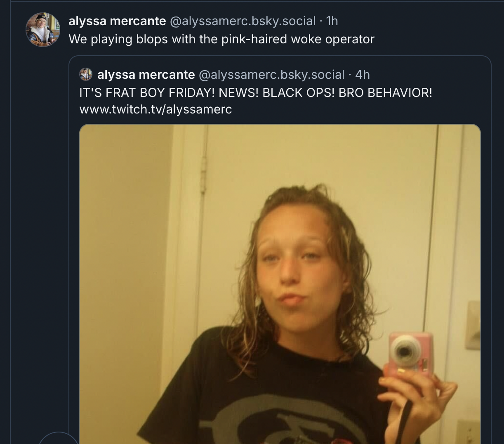This screenshot has height=444, width=504.
Task: Click the 1h timestamp
Action: pyautogui.click(x=332, y=21)
